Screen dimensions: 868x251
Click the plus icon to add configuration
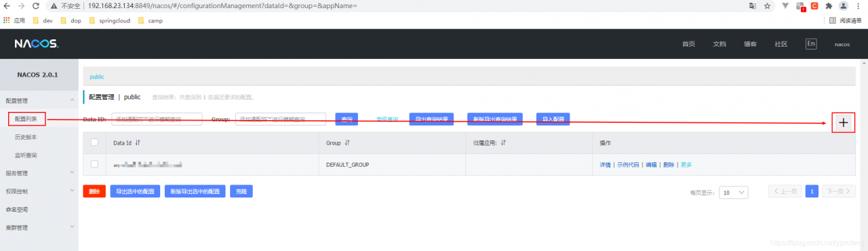(843, 123)
